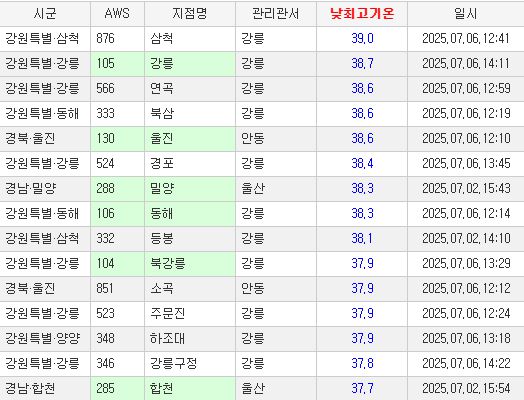Select station name 경포

coord(161,163)
